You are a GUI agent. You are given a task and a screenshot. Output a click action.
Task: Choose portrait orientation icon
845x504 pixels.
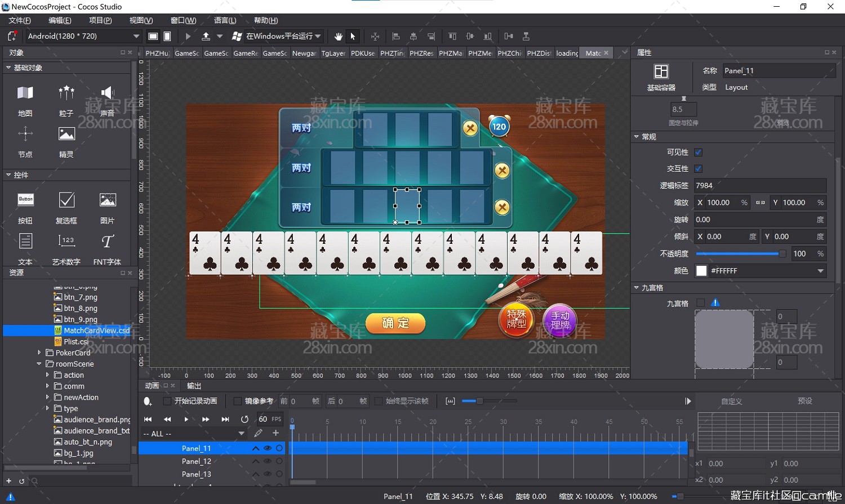[167, 36]
